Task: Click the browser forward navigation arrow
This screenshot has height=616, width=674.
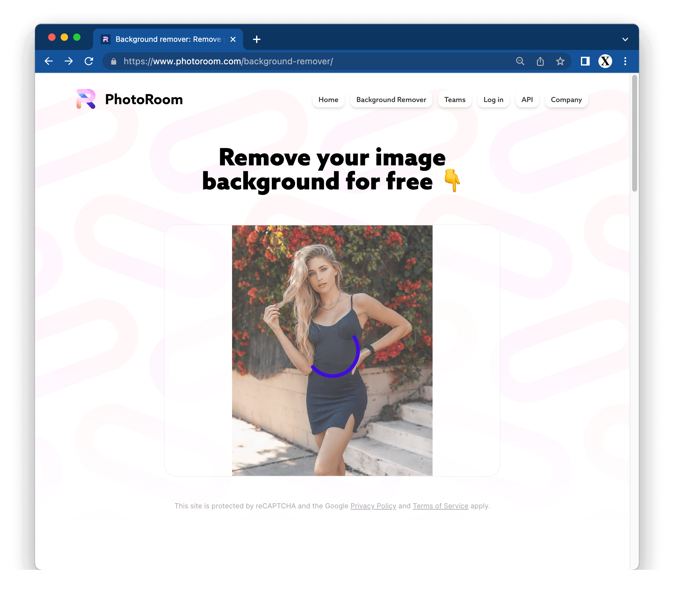Action: click(x=68, y=61)
